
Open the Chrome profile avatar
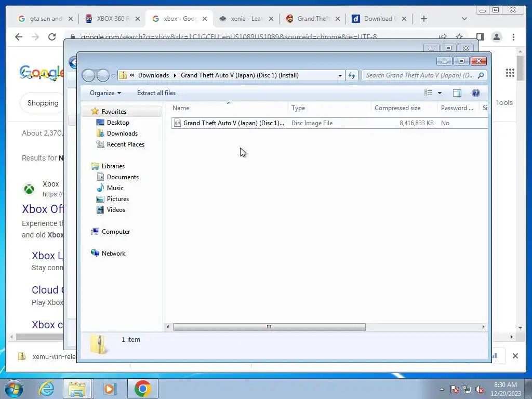point(497,37)
